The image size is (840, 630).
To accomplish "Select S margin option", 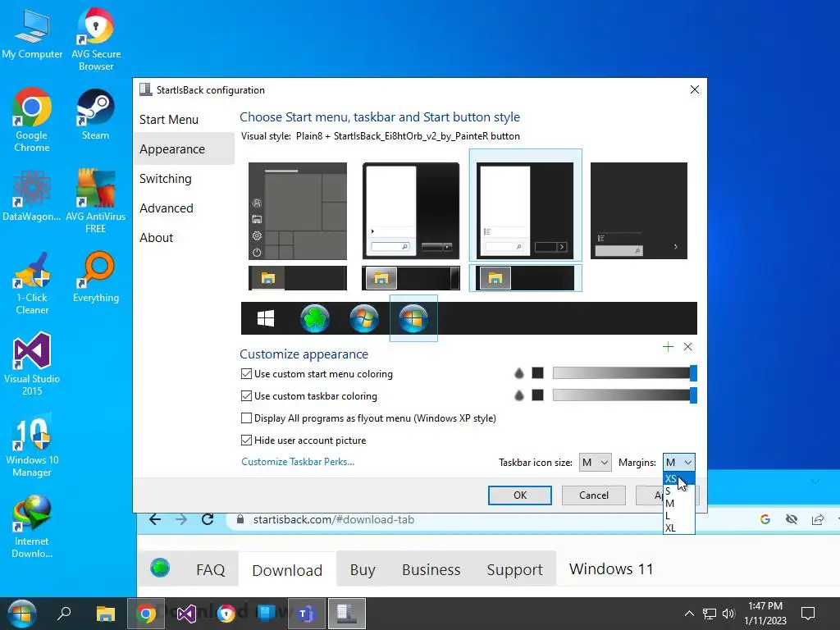I will [678, 491].
